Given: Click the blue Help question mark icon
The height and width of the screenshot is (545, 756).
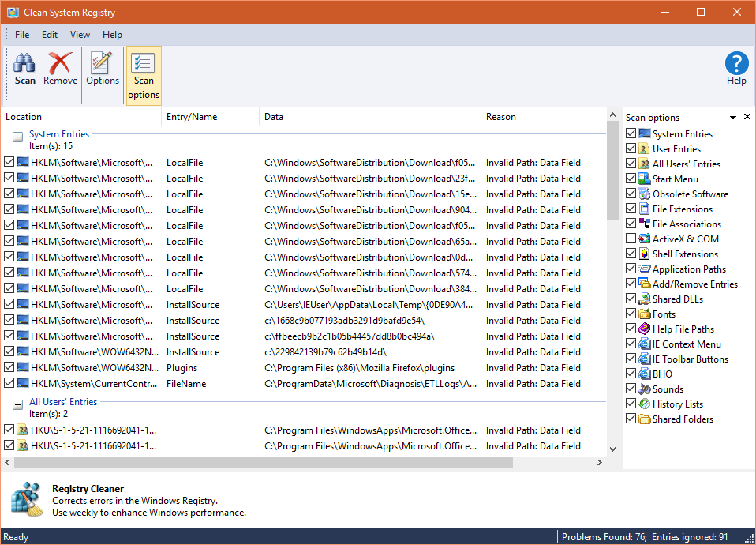Looking at the screenshot, I should tap(735, 63).
